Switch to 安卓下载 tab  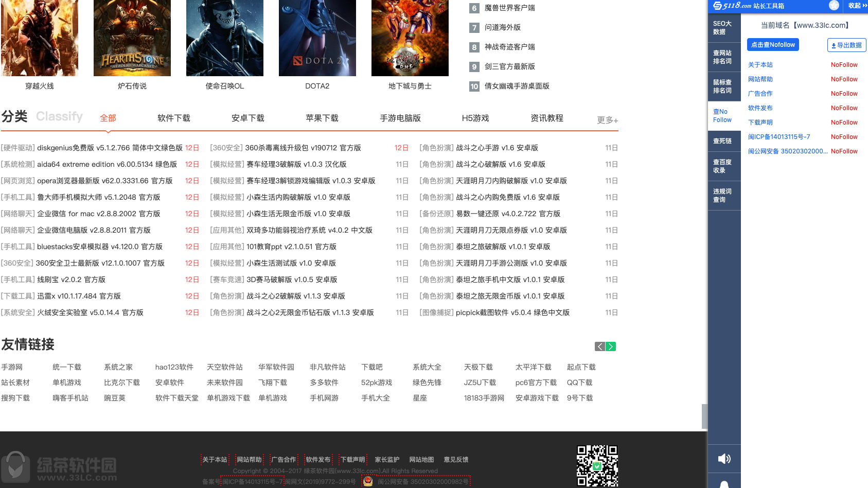pyautogui.click(x=248, y=118)
